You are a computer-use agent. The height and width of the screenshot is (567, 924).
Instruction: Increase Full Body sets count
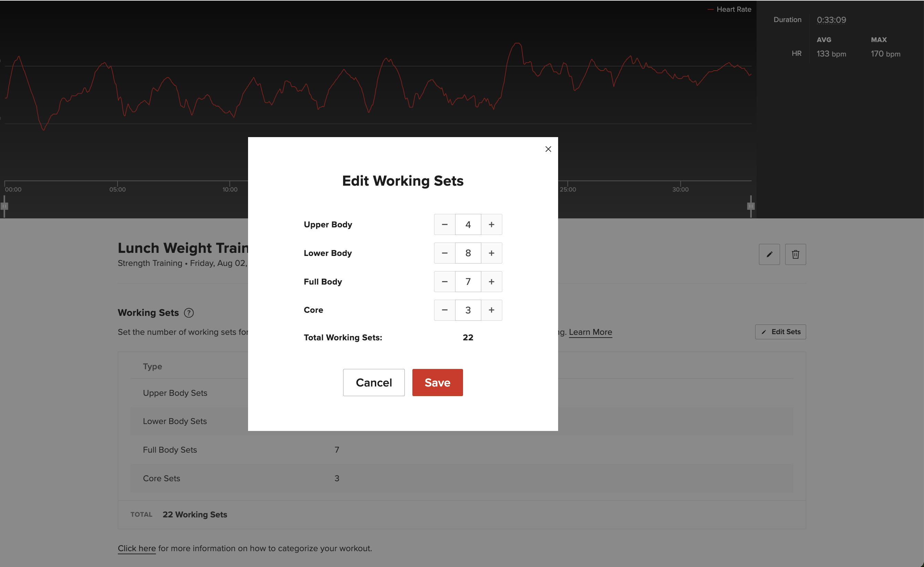(x=491, y=282)
